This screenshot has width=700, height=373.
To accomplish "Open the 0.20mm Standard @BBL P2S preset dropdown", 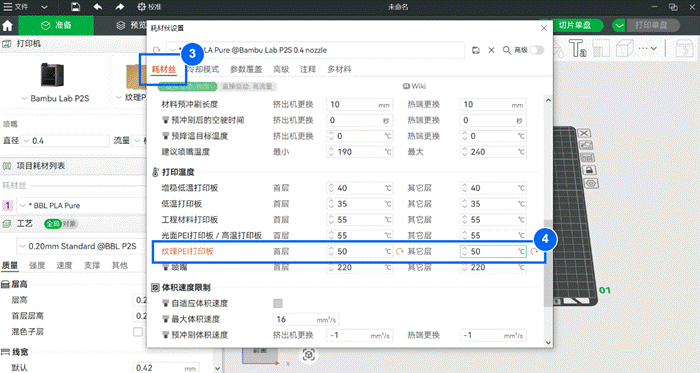I will 80,246.
